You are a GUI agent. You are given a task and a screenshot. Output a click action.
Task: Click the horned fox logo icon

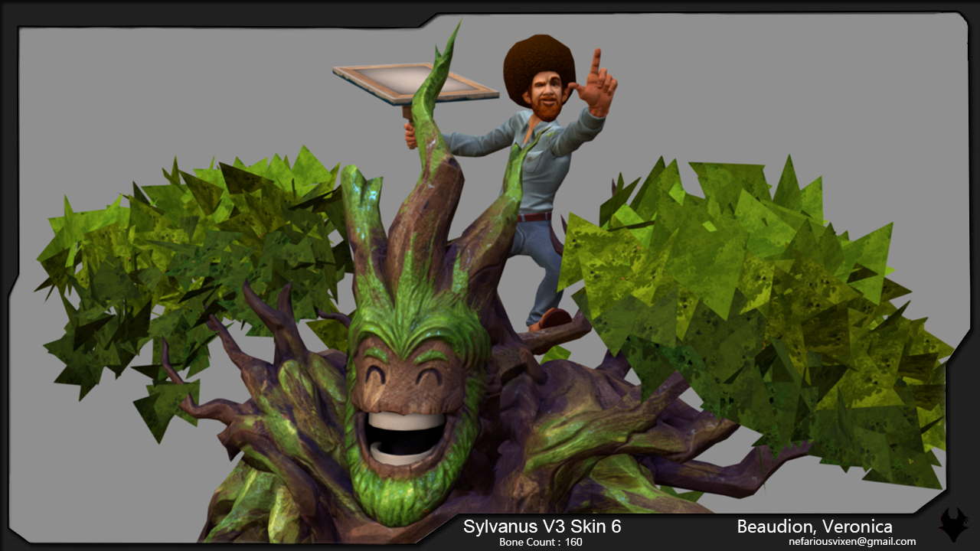(x=953, y=525)
